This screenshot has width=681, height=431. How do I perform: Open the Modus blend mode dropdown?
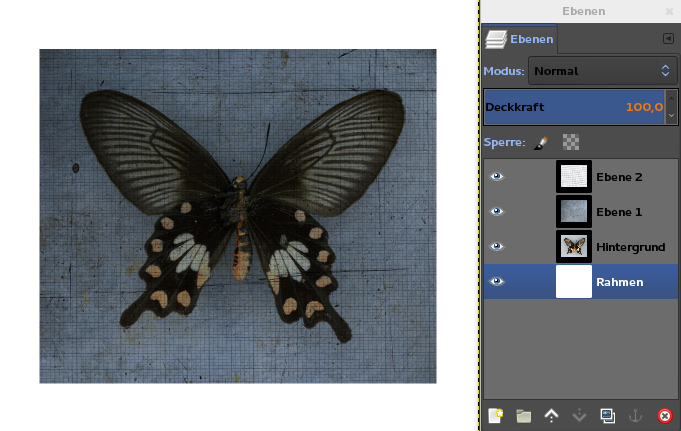602,71
